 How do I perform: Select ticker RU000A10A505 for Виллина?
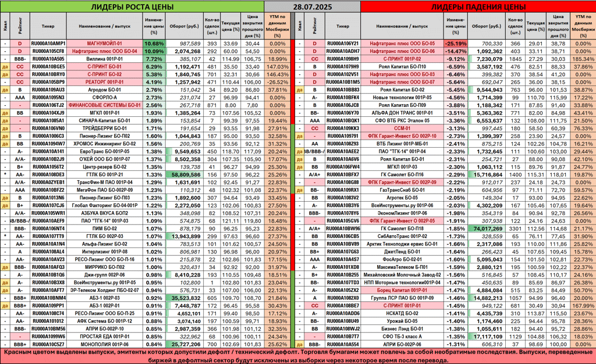pos(48,59)
